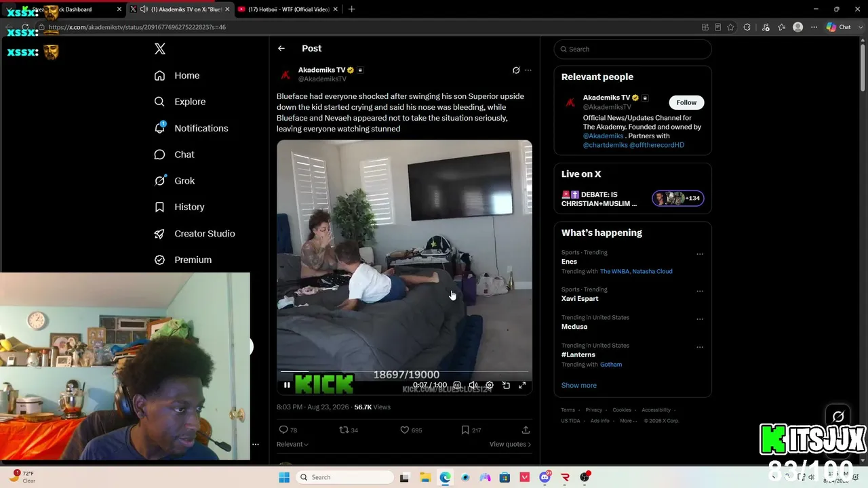
Task: Click the Windows taskbar Search box
Action: 346,477
